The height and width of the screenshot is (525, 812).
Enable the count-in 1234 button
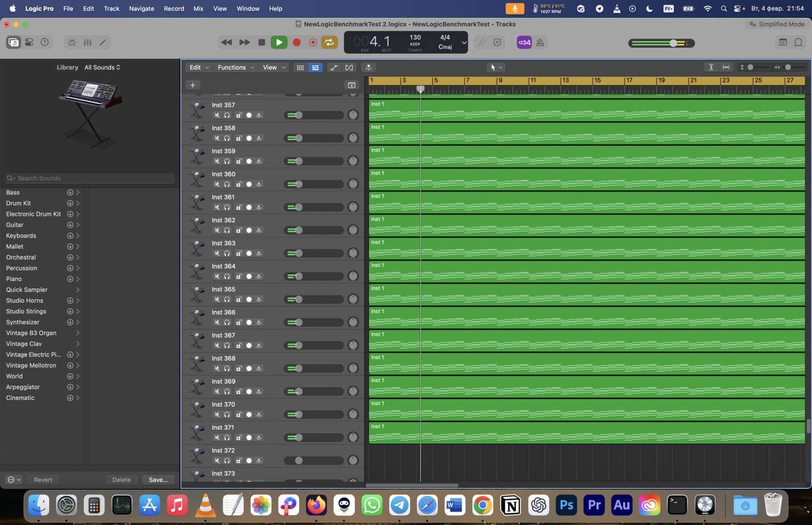(524, 43)
